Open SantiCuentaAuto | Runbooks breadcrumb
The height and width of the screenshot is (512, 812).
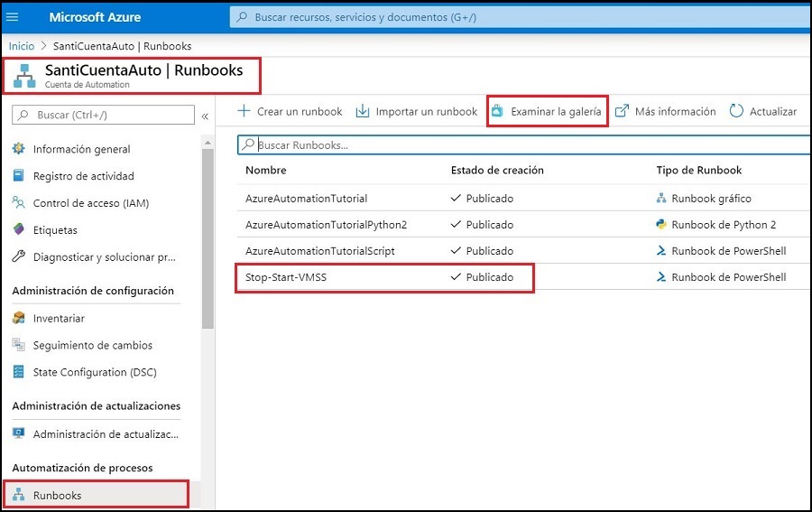tap(122, 46)
